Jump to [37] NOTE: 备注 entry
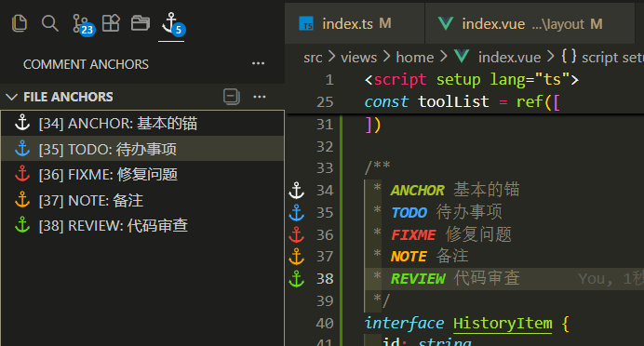This screenshot has height=346, width=644. click(142, 200)
